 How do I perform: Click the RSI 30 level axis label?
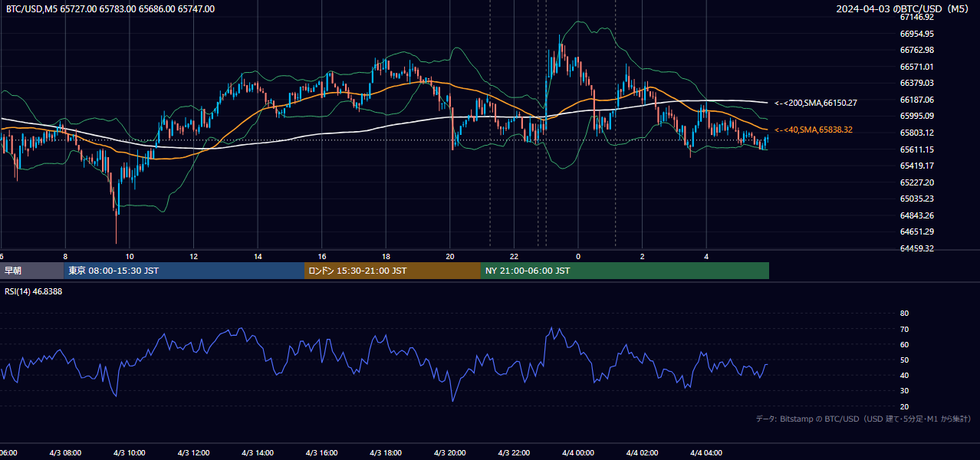click(x=904, y=391)
